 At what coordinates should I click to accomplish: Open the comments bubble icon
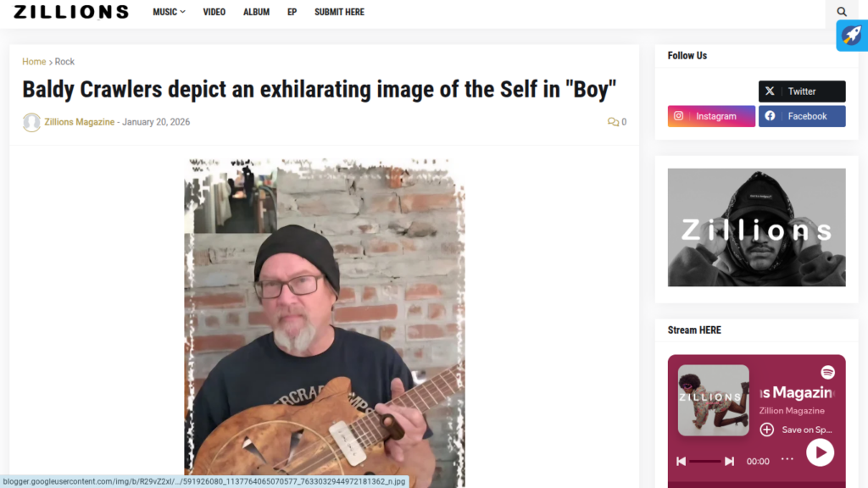click(x=613, y=122)
